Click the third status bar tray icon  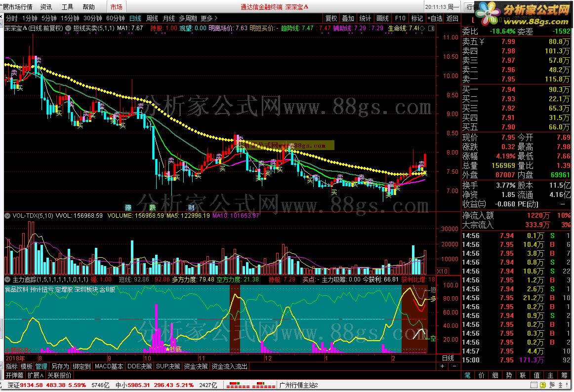[x=551, y=385]
